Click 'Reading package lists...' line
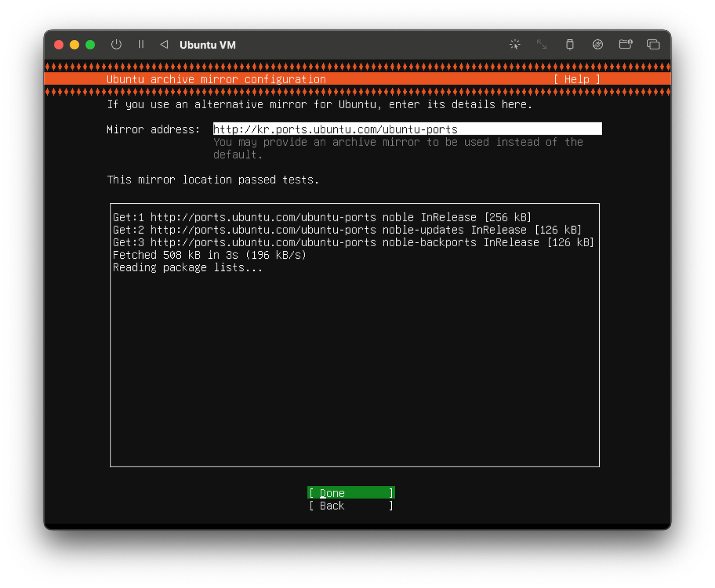Image resolution: width=715 pixels, height=588 pixels. point(188,268)
